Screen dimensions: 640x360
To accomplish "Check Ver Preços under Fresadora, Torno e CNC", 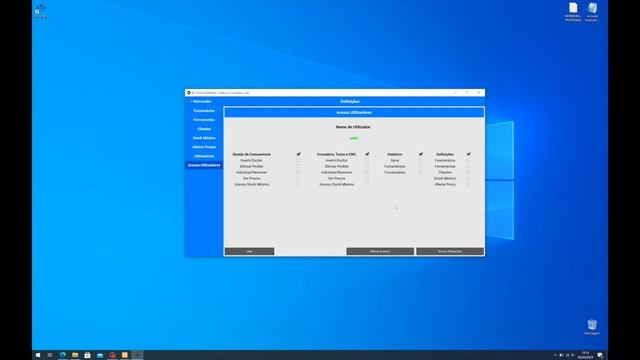I will click(367, 178).
